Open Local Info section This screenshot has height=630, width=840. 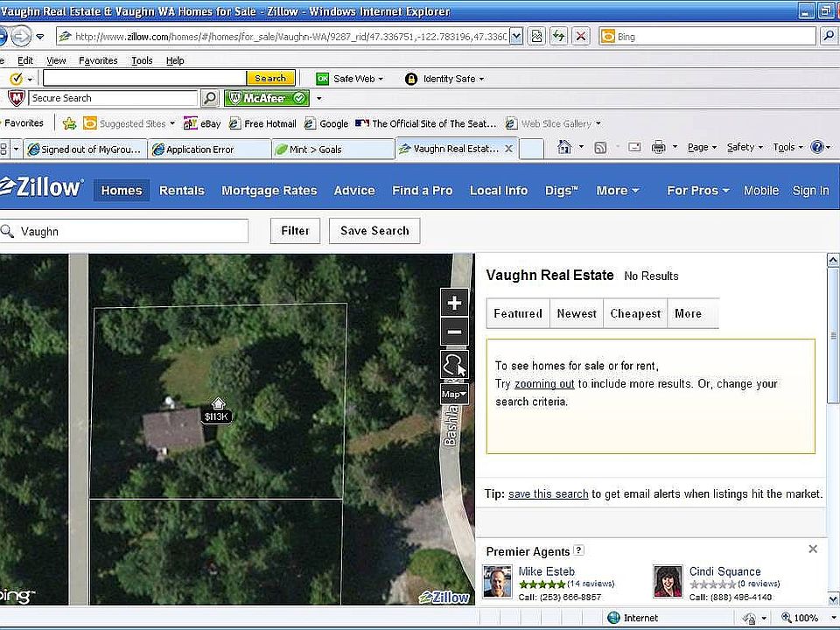[x=499, y=191]
